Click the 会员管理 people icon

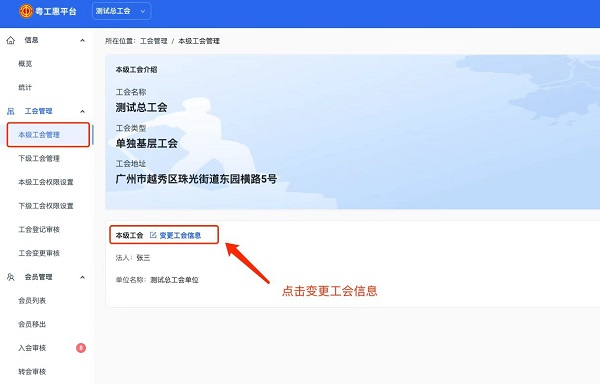[11, 277]
